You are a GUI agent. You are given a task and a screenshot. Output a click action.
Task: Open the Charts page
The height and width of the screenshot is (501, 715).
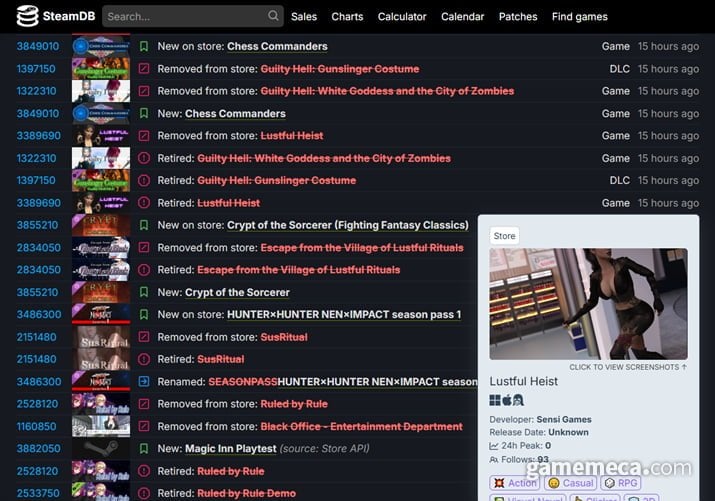tap(347, 16)
